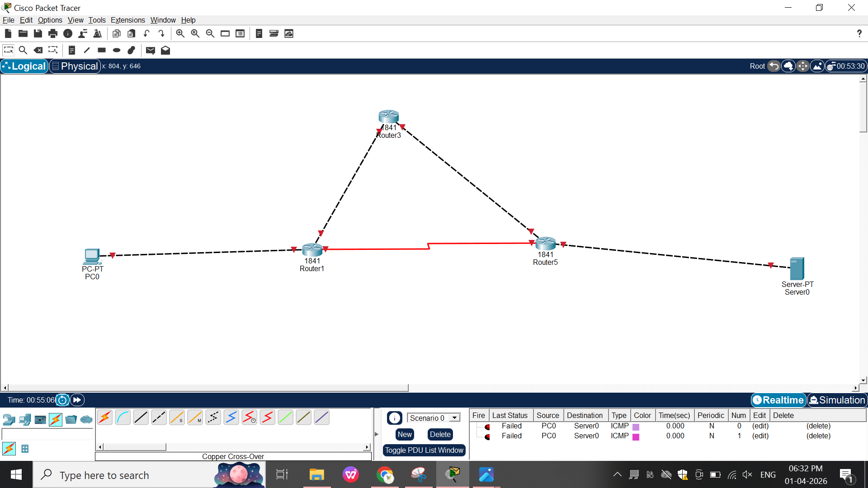The image size is (868, 488).
Task: Select the Draw Ellipse tool
Action: (x=117, y=50)
